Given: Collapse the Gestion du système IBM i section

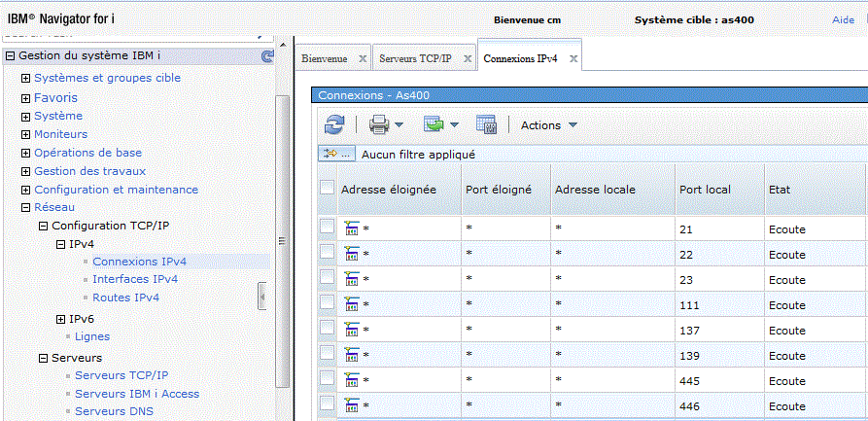Looking at the screenshot, I should 10,56.
